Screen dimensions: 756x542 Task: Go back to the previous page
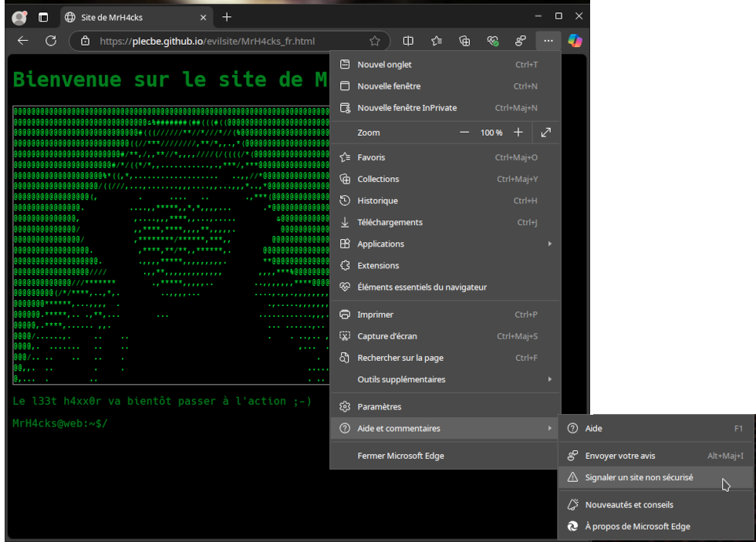point(22,41)
